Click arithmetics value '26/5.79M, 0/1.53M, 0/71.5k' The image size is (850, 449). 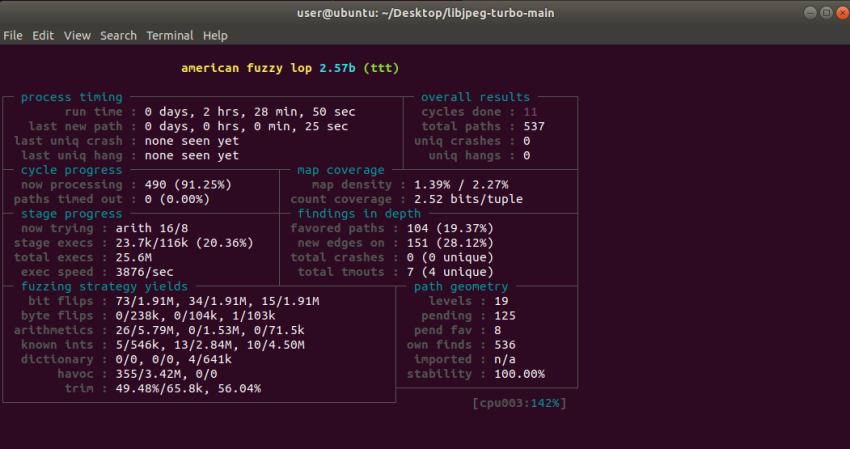tap(210, 330)
